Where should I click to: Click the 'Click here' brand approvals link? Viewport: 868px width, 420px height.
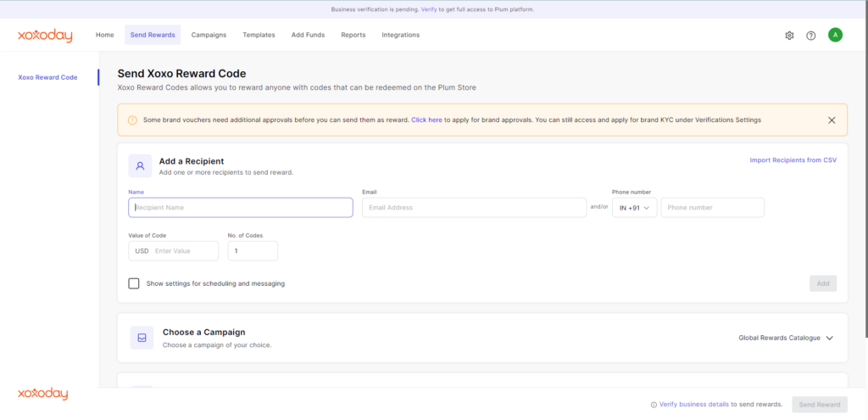tap(426, 120)
